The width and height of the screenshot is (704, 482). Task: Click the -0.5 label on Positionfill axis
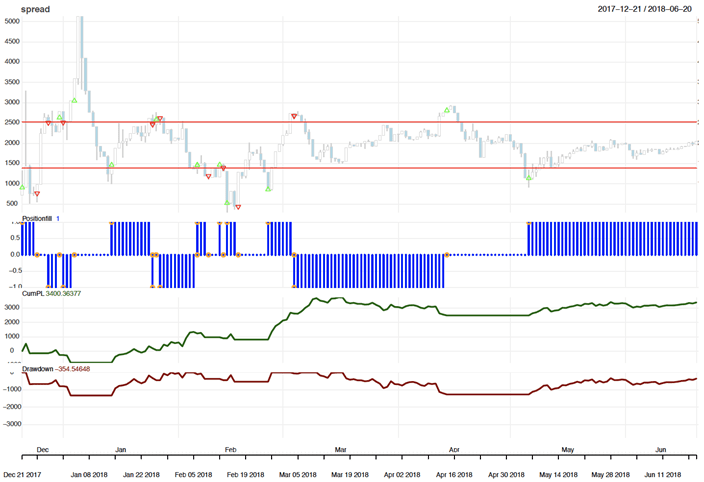[x=14, y=271]
